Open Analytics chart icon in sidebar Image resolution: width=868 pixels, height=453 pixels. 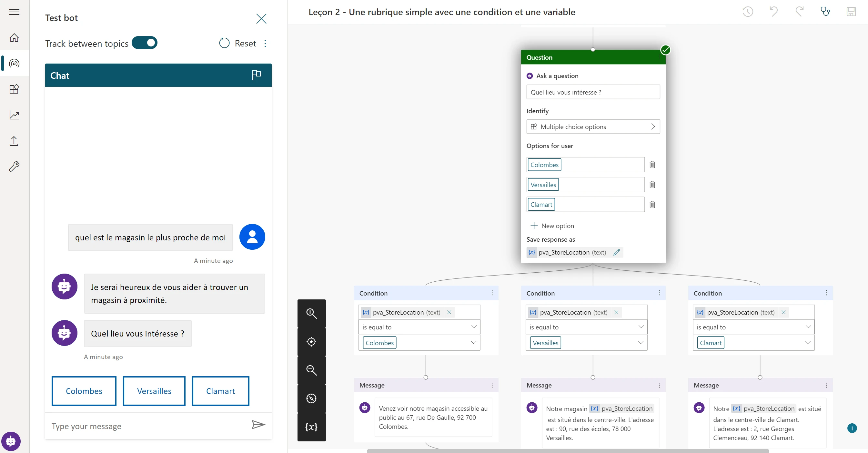(x=14, y=115)
